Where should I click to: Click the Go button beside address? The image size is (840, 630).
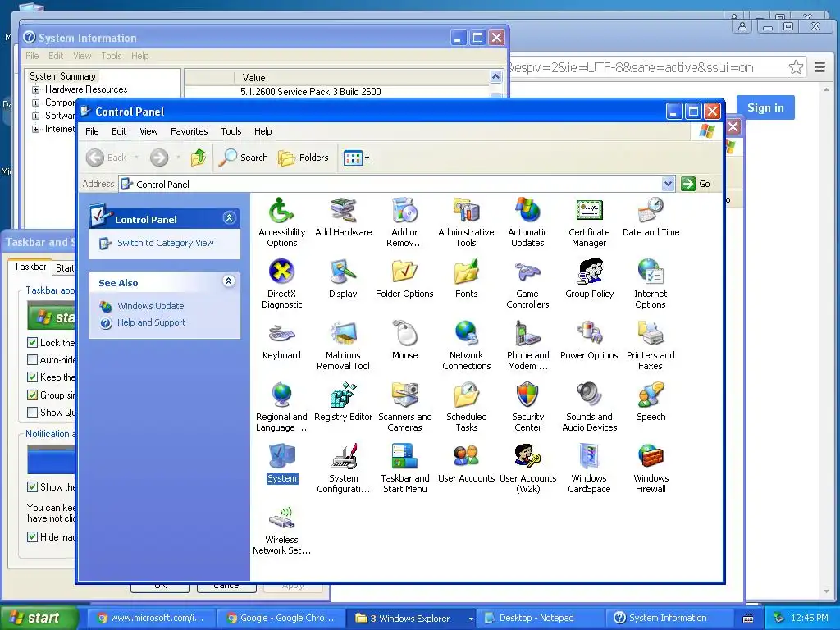pyautogui.click(x=696, y=184)
